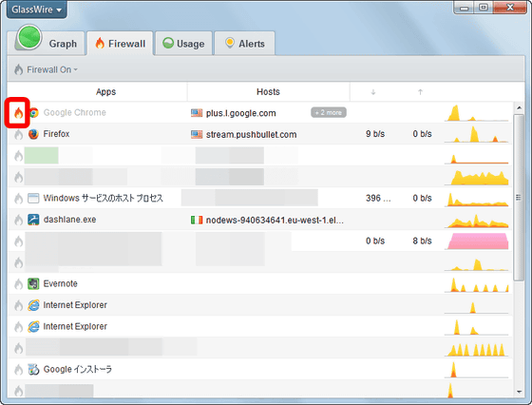
Task: Open the Firewall On dropdown
Action: pyautogui.click(x=47, y=69)
